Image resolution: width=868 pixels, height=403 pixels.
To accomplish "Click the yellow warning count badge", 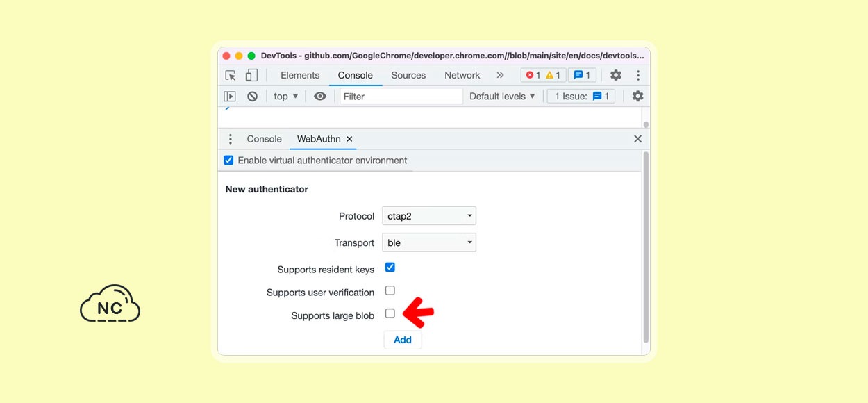I will (x=553, y=75).
